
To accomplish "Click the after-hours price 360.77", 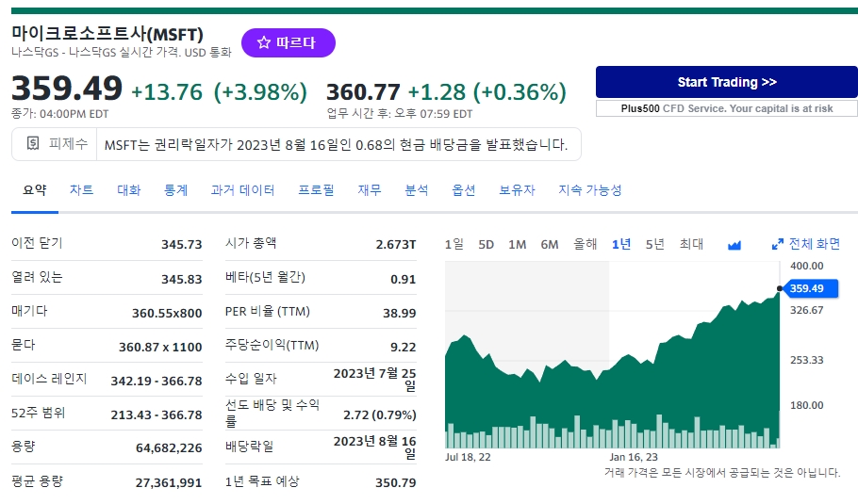I will pos(363,91).
